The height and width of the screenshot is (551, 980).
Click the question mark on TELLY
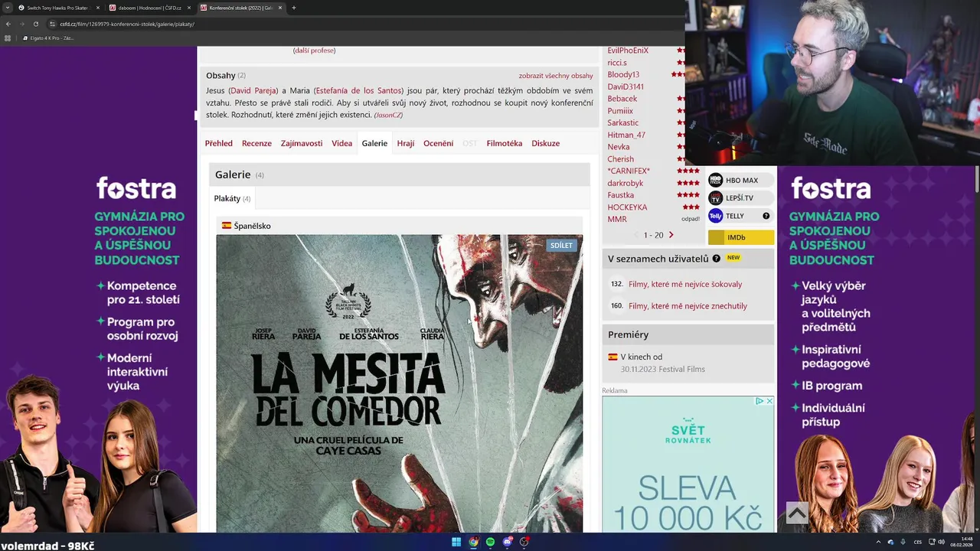(766, 217)
